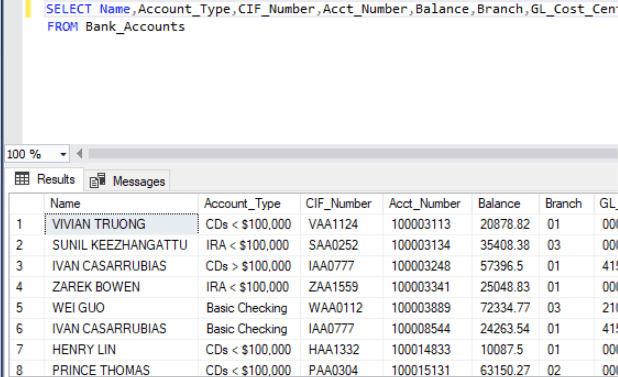Click account number 100008544 cell
Image resolution: width=618 pixels, height=377 pixels.
[x=427, y=329]
